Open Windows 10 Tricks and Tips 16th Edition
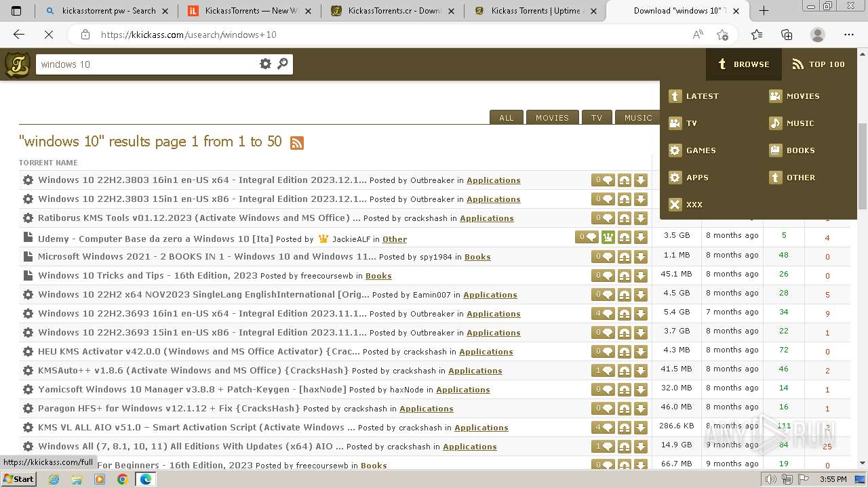 148,276
